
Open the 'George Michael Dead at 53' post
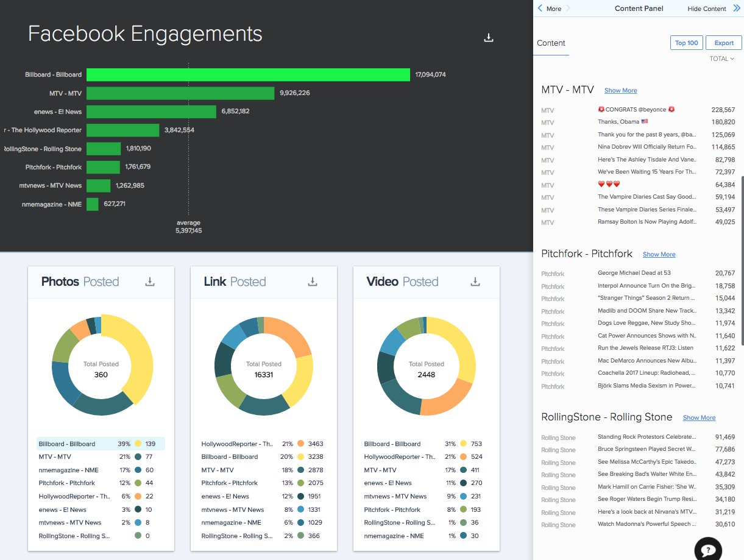pyautogui.click(x=634, y=273)
